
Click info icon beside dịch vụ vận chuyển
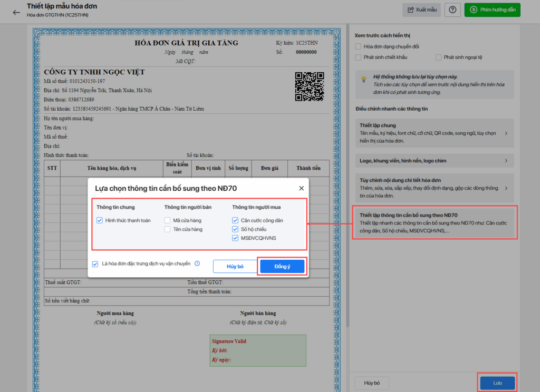point(197,263)
